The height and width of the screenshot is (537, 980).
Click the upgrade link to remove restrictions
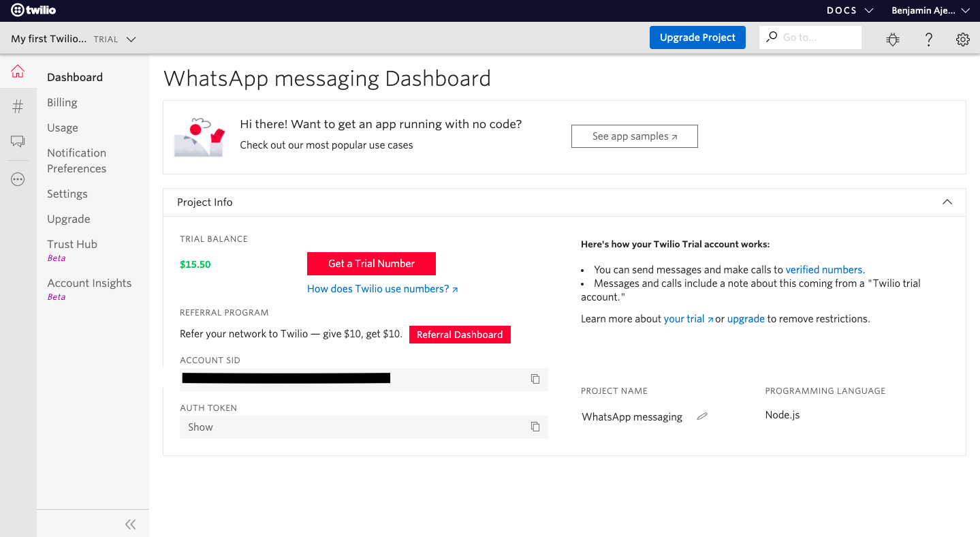pos(746,319)
